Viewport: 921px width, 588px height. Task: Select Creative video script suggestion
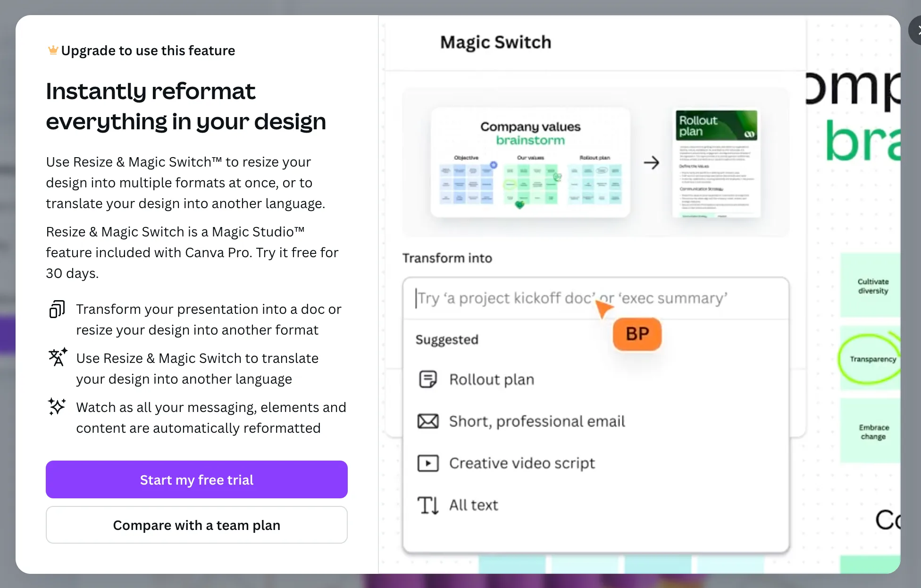coord(595,463)
